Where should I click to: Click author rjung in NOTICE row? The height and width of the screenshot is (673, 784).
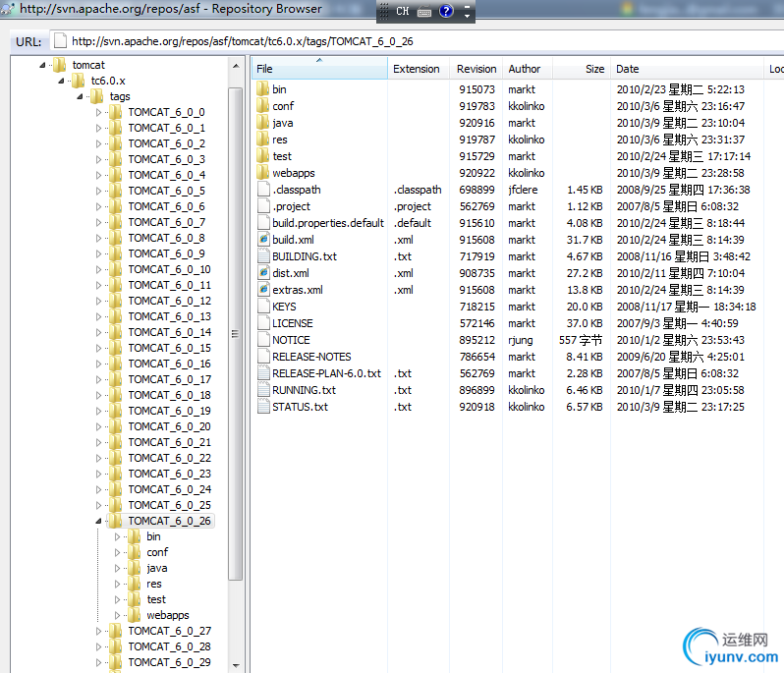[x=521, y=340]
